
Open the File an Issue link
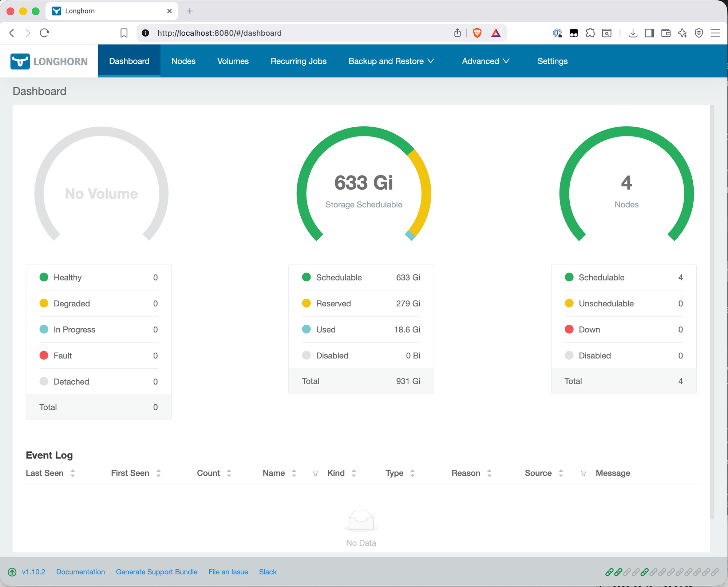pyautogui.click(x=228, y=572)
